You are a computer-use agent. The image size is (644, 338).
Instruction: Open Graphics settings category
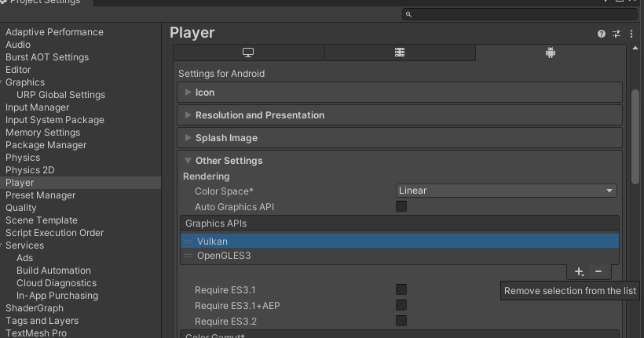point(25,82)
